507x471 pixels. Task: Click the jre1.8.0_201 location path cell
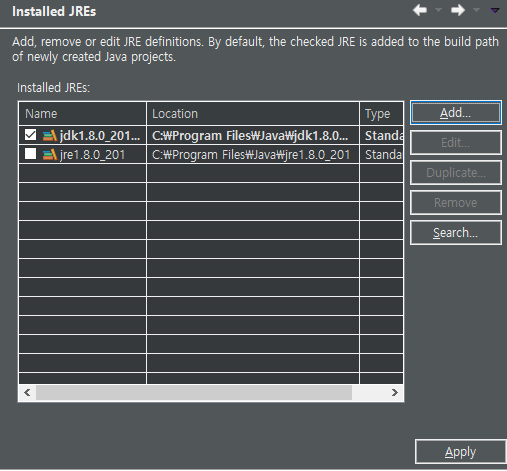coord(253,154)
